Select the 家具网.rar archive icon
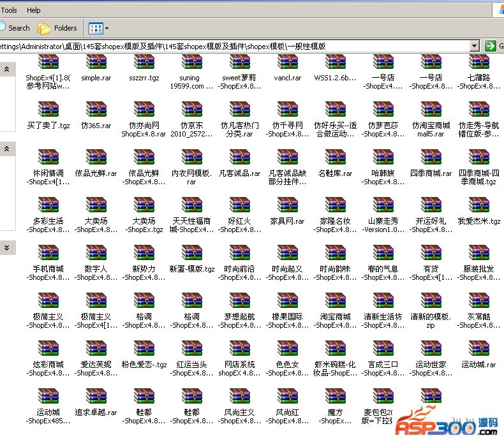Image resolution: width=504 pixels, height=438 pixels. tap(287, 205)
